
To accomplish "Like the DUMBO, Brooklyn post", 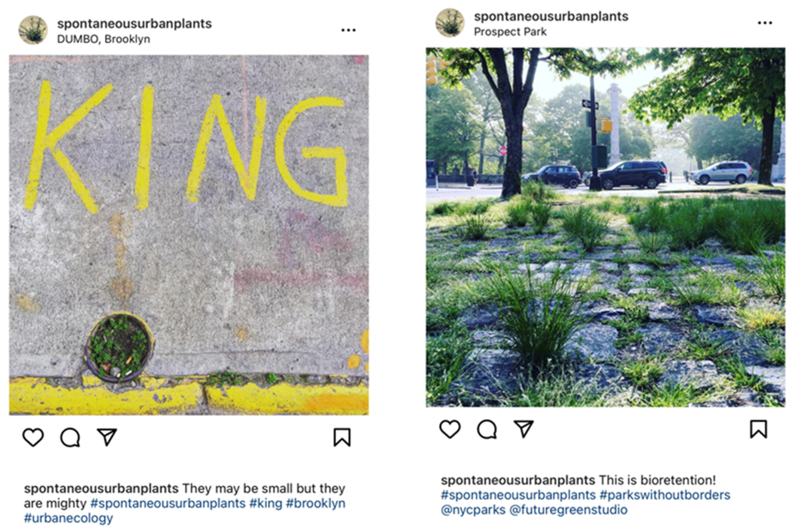I will click(33, 437).
